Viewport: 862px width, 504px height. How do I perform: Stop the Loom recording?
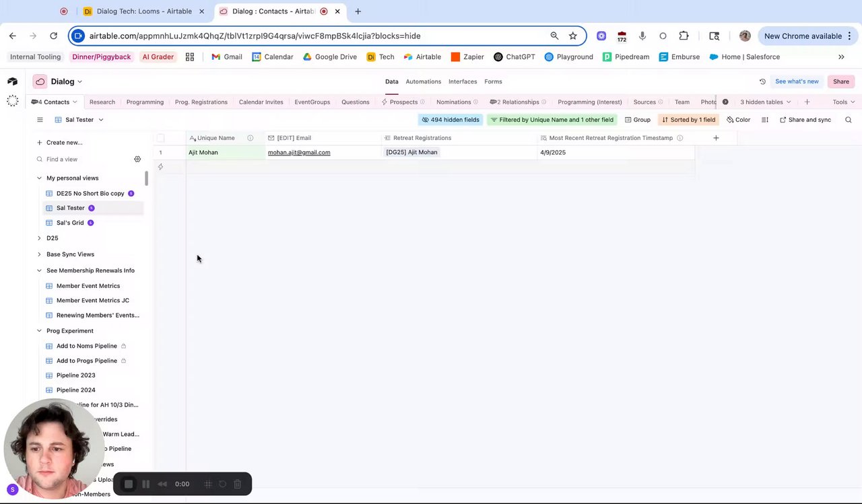[x=129, y=484]
